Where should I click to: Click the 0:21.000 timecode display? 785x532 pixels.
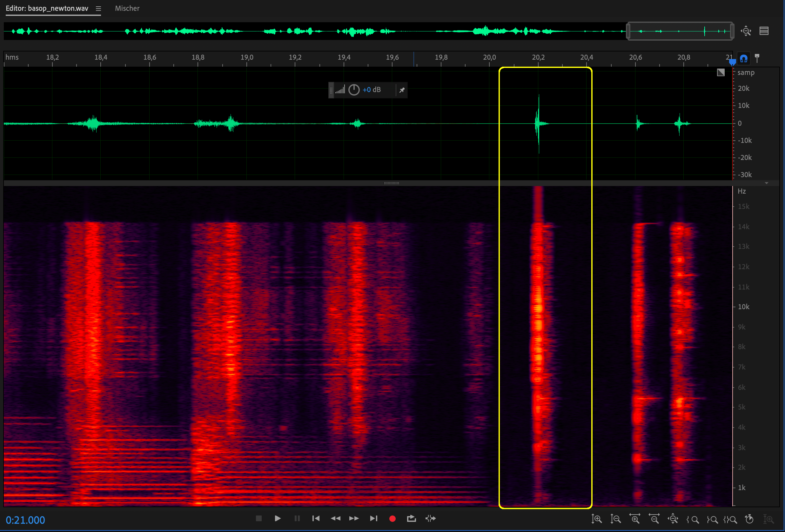tap(25, 520)
